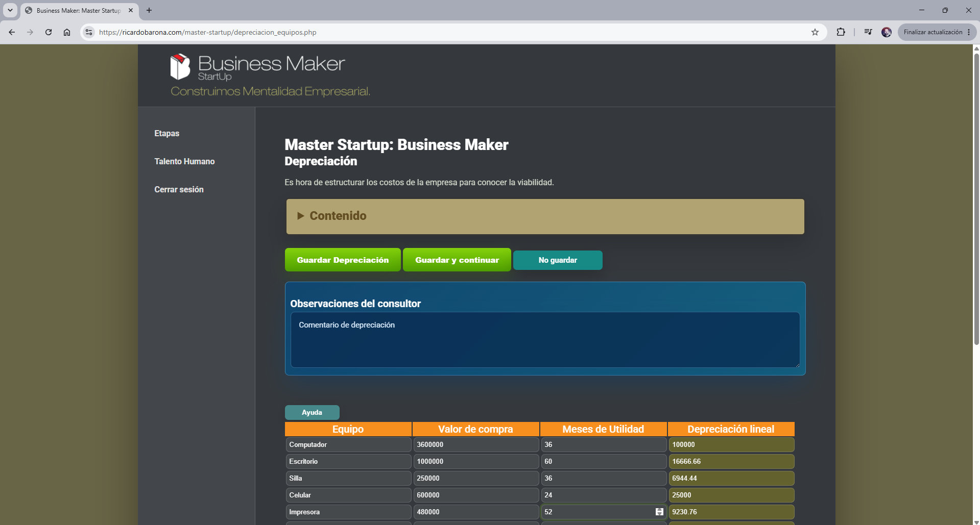Edit the 3600000 purchase value field
The width and height of the screenshot is (980, 525).
(476, 444)
